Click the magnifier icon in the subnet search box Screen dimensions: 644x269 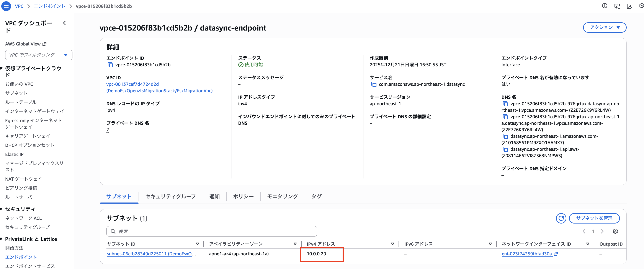[x=113, y=231]
